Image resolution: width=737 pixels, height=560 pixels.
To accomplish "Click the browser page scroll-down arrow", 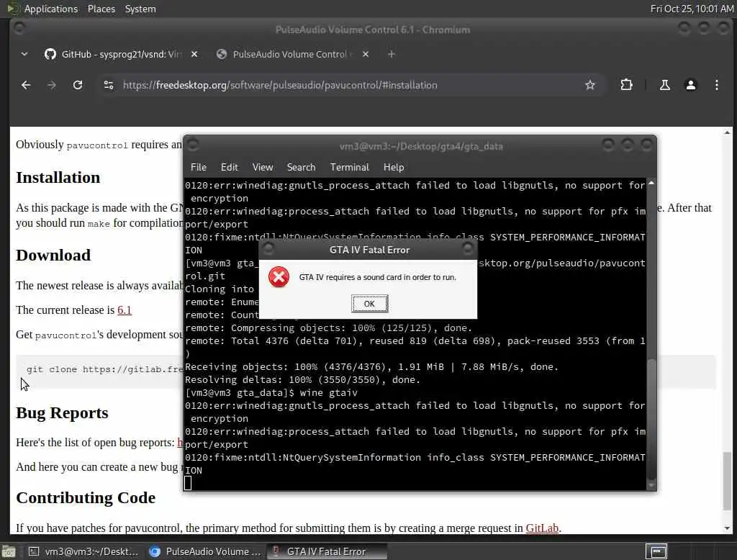I will pos(727,528).
